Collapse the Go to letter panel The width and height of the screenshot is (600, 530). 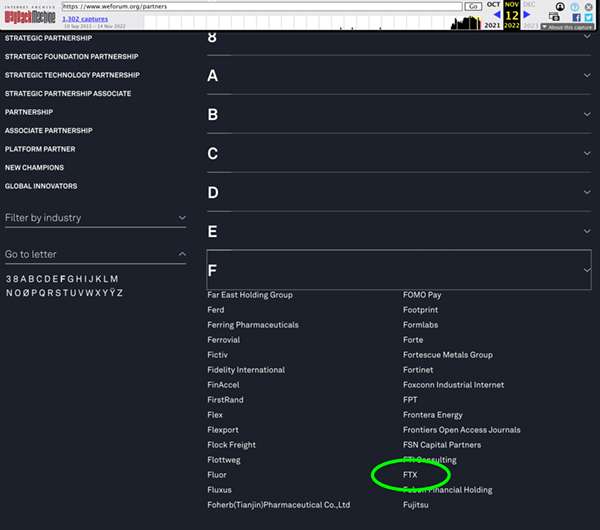[95, 254]
